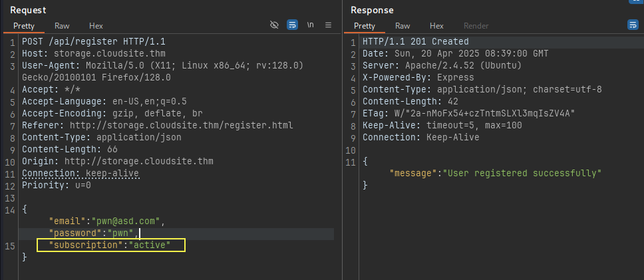Click the ETag header line in Response
This screenshot has width=644, height=280.
[468, 113]
